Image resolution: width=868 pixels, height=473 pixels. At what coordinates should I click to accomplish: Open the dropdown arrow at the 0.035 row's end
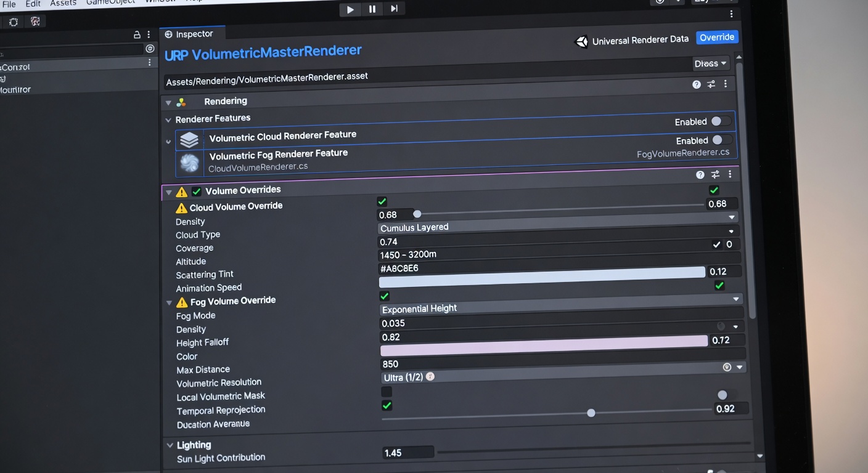(735, 326)
